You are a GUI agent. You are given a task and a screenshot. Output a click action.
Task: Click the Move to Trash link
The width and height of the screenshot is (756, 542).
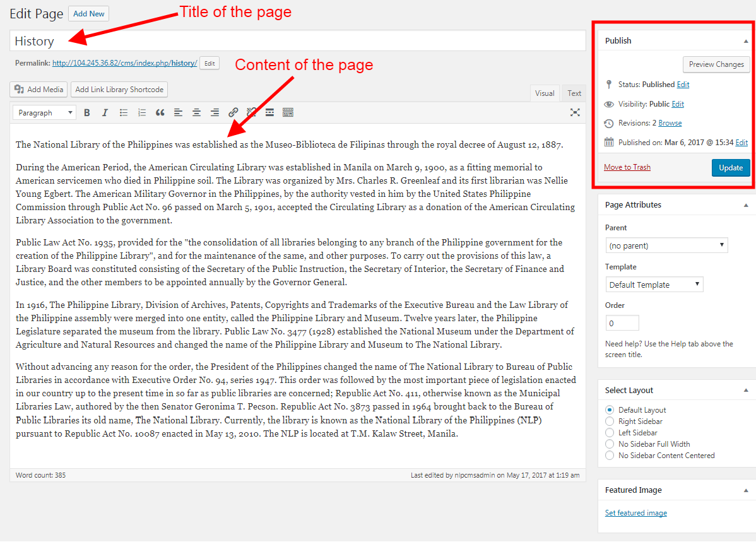[x=627, y=167]
